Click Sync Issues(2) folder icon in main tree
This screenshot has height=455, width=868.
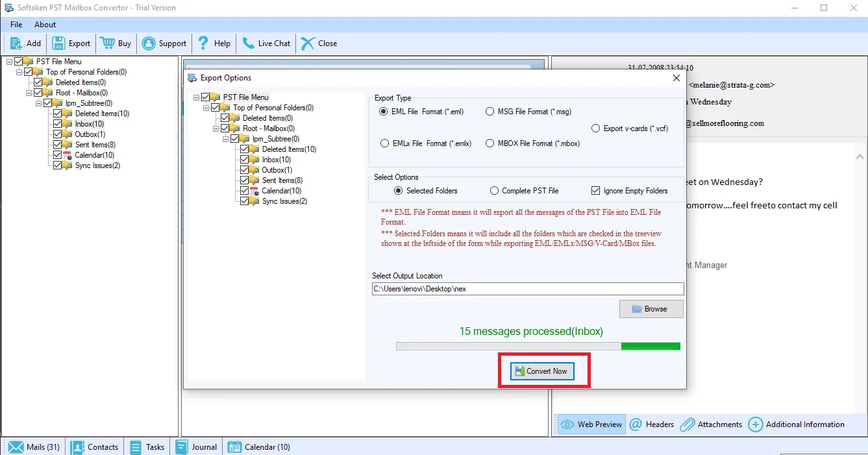pyautogui.click(x=68, y=166)
